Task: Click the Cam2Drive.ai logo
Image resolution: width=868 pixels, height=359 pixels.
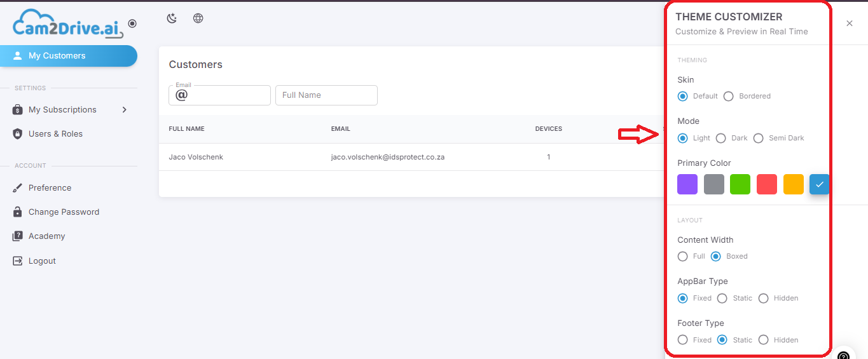Action: 68,24
